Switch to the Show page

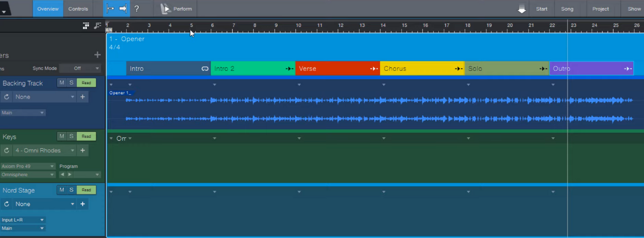point(634,9)
